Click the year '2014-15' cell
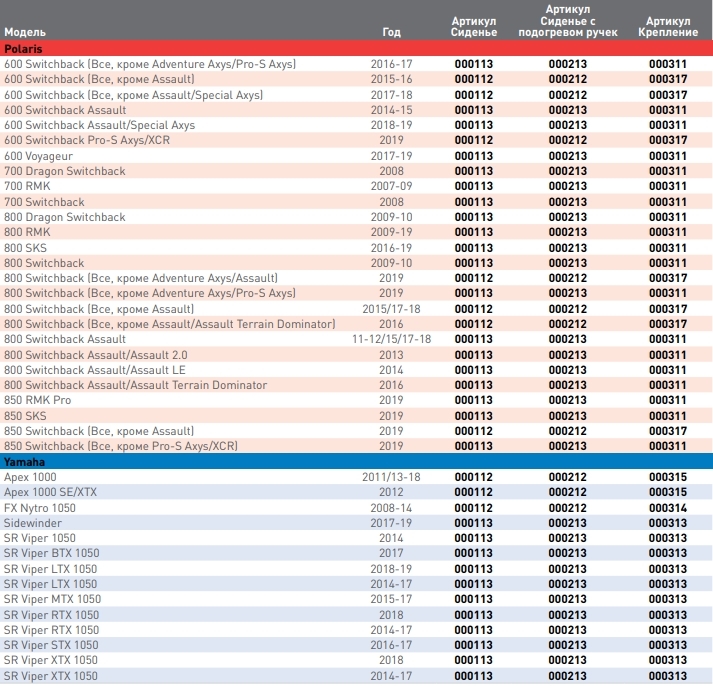This screenshot has width=713, height=686. click(x=391, y=110)
